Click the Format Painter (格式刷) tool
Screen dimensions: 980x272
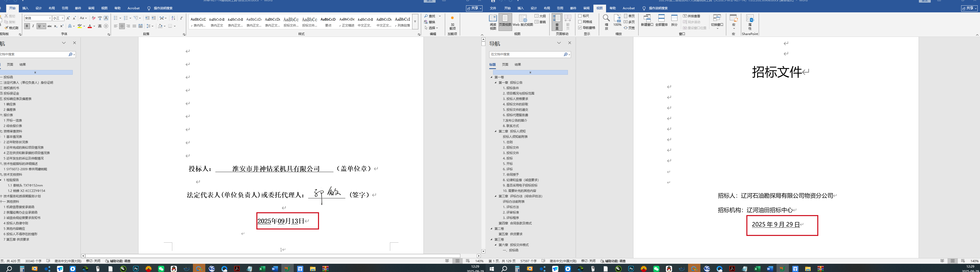(12, 28)
